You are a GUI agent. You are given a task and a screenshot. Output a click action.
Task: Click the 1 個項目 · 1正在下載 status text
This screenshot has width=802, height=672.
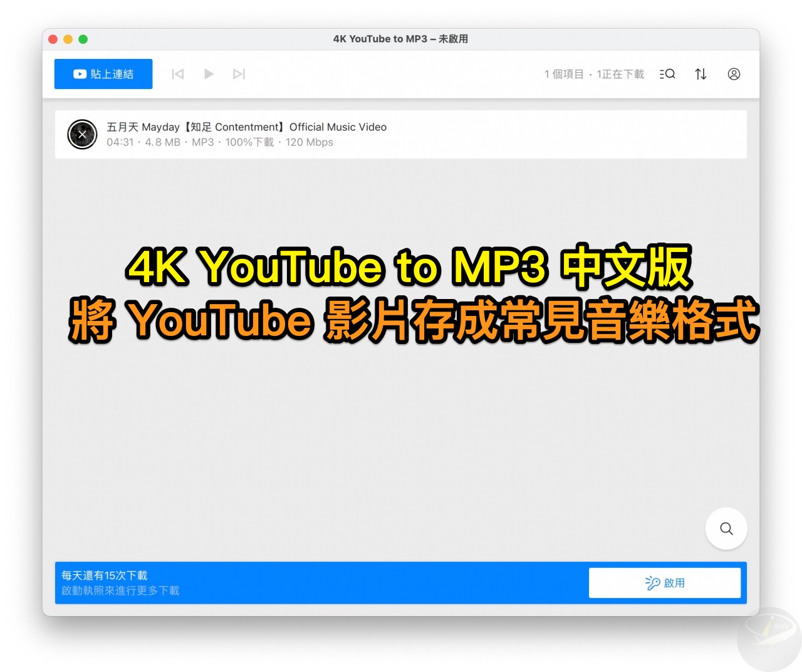click(x=594, y=74)
